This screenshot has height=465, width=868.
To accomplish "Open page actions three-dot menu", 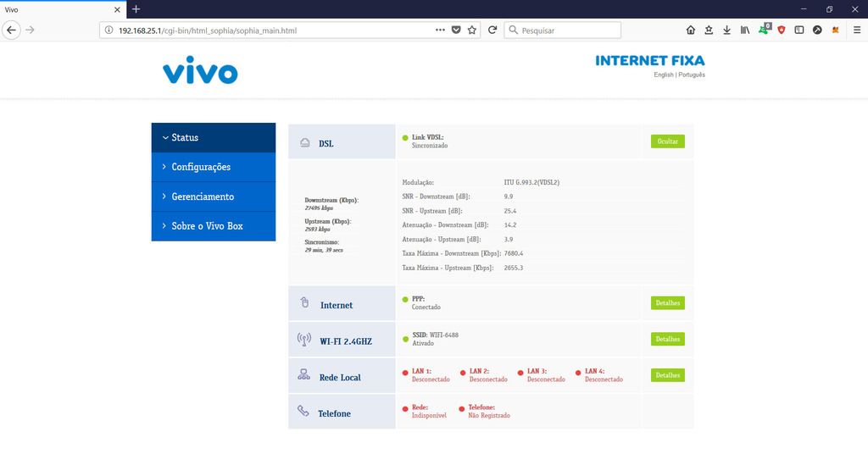I will [x=439, y=30].
